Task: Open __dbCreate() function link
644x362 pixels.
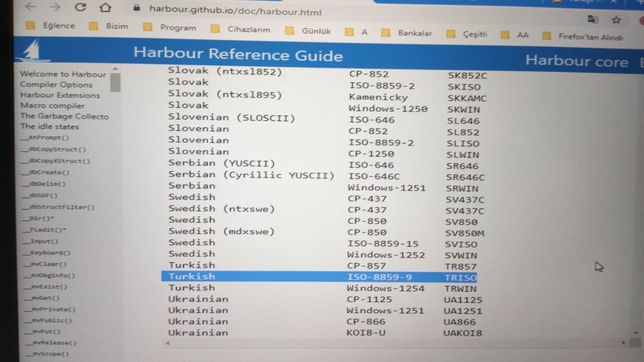Action: coord(45,173)
